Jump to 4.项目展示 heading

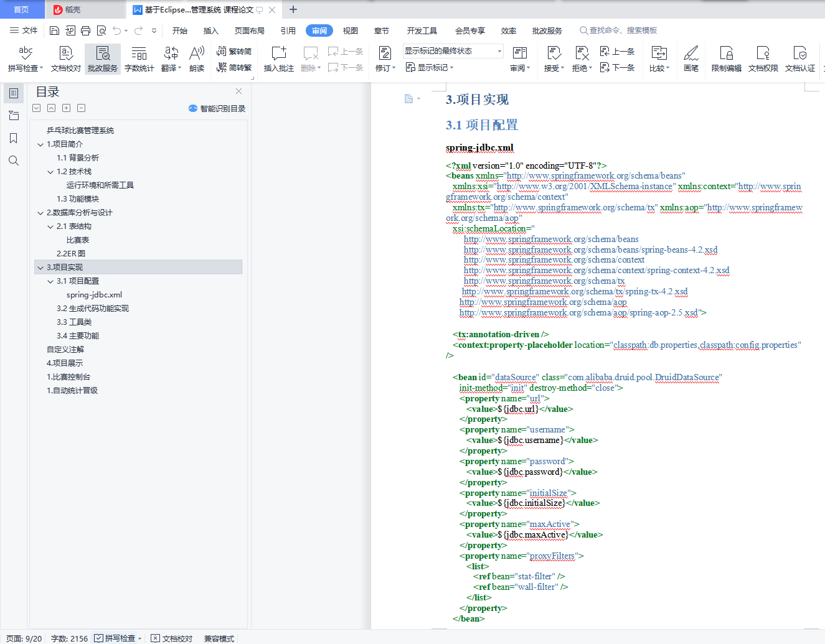click(x=65, y=363)
